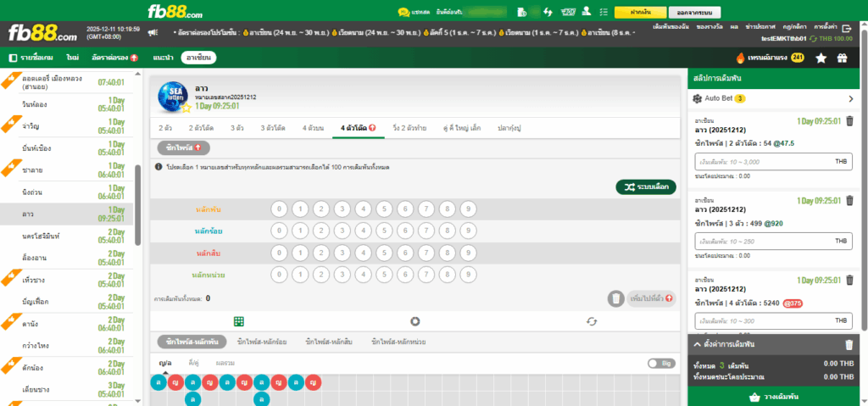Click the shopping basket icon on วางเดิมพัน

(x=754, y=398)
